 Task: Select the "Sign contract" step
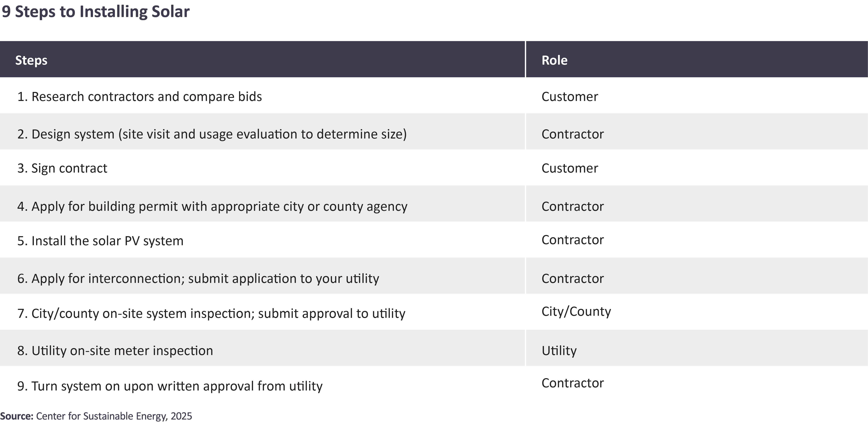click(62, 168)
